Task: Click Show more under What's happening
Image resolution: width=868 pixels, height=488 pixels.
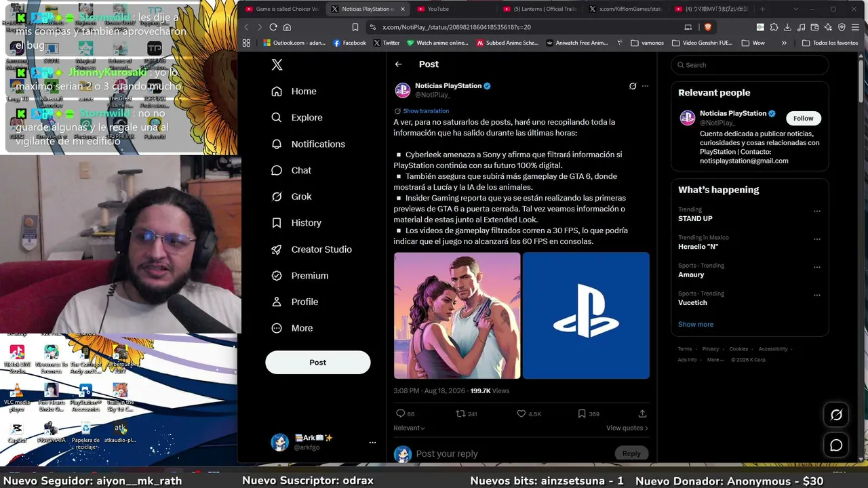Action: point(696,324)
